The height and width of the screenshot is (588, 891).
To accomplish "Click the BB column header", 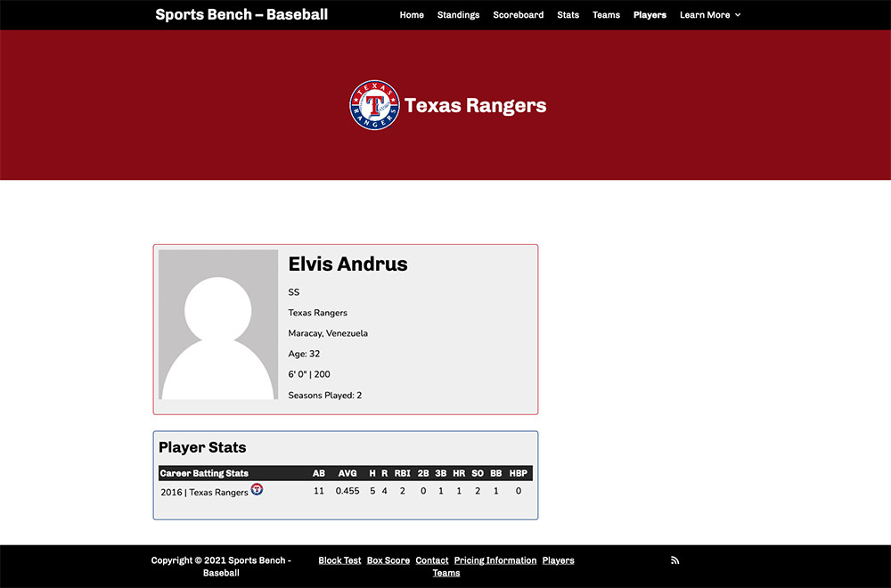I will [496, 473].
